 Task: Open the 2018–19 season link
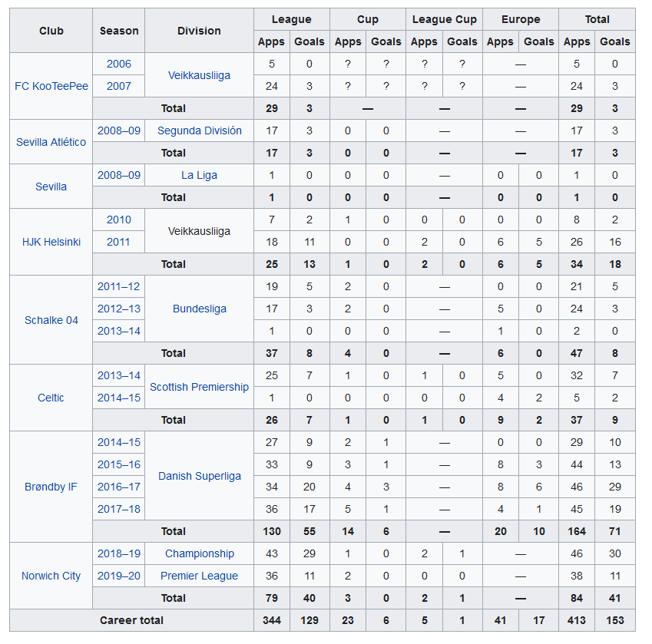pos(119,553)
